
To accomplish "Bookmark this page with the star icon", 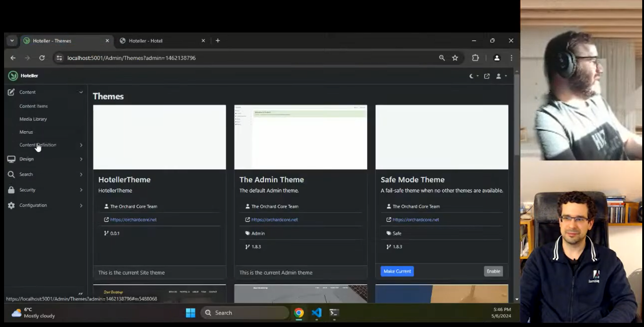I will coord(455,58).
